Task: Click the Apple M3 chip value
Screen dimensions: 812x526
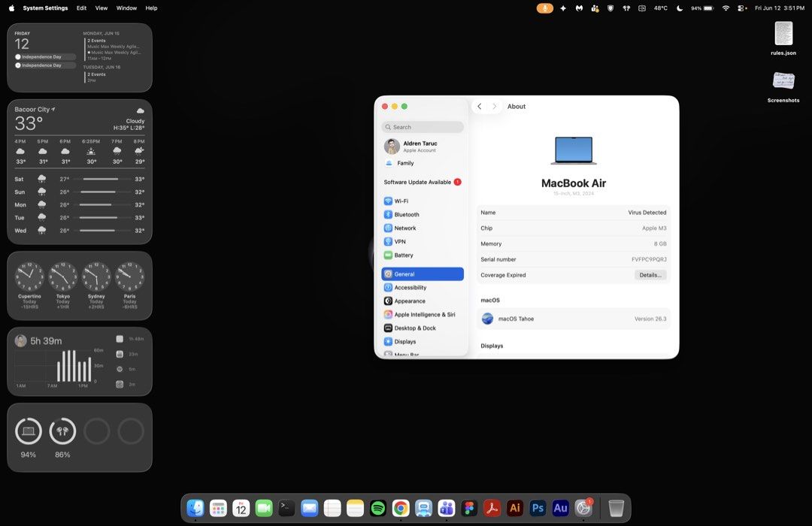Action: pos(654,228)
